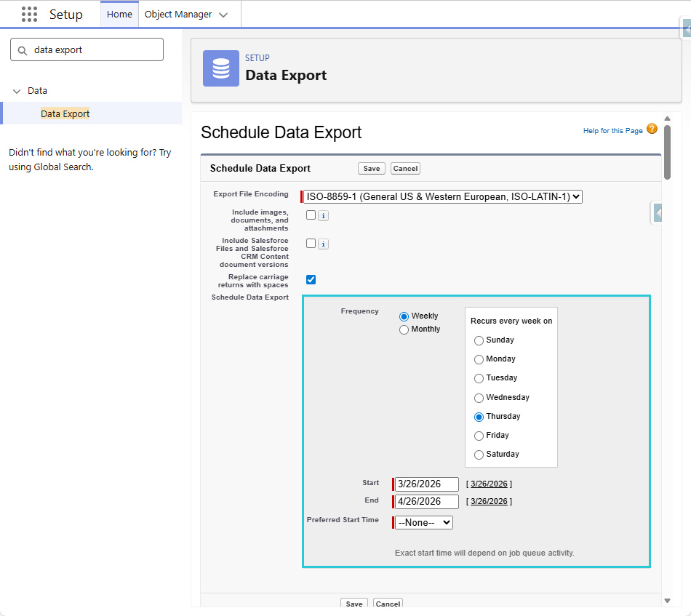691x616 pixels.
Task: Choose Sunday recurrence
Action: [x=479, y=340]
